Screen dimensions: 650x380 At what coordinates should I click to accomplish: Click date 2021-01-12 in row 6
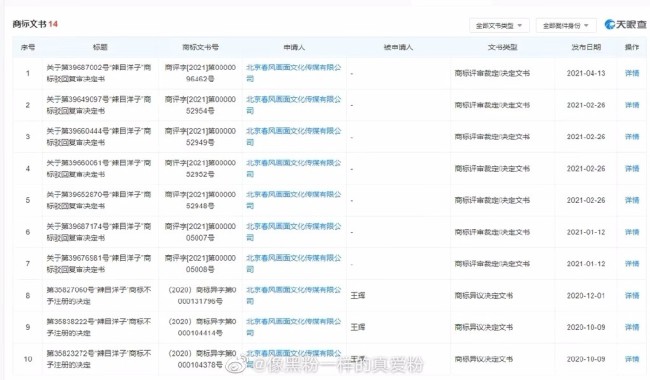(x=586, y=232)
